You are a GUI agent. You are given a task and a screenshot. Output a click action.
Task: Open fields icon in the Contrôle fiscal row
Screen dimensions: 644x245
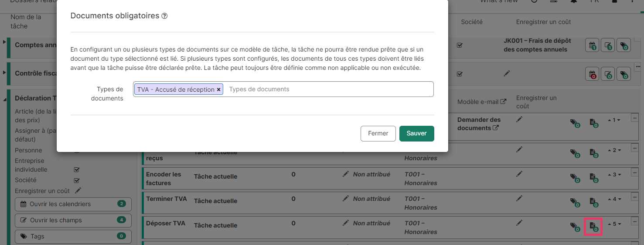coord(608,74)
